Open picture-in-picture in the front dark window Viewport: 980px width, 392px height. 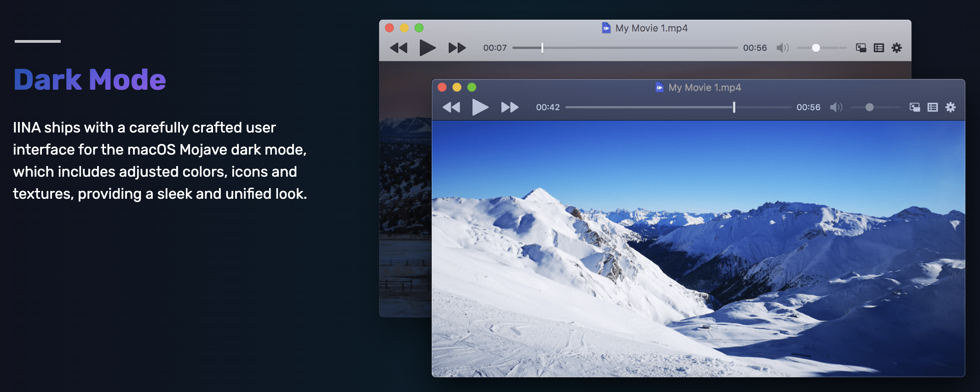coord(915,107)
